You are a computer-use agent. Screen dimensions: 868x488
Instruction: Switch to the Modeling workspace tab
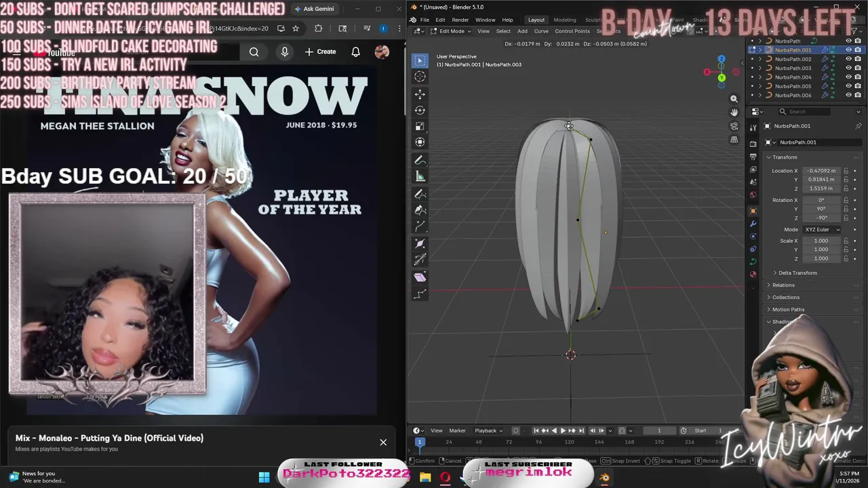[x=564, y=20]
